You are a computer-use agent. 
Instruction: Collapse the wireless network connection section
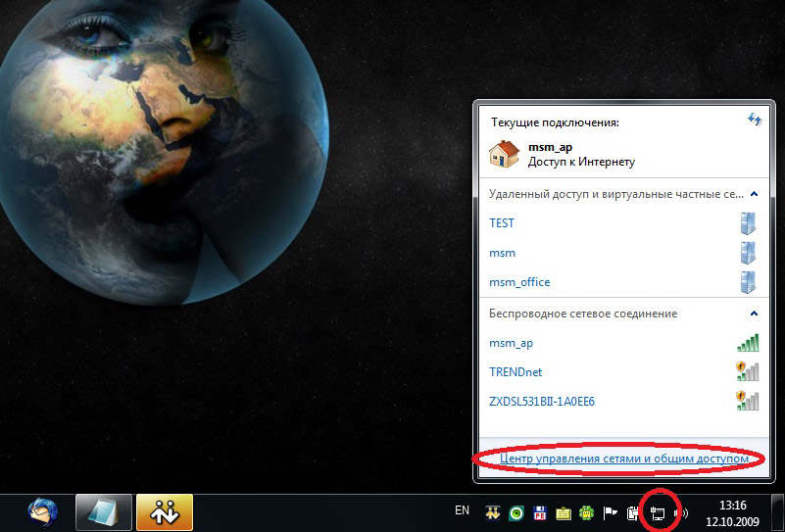click(x=754, y=314)
